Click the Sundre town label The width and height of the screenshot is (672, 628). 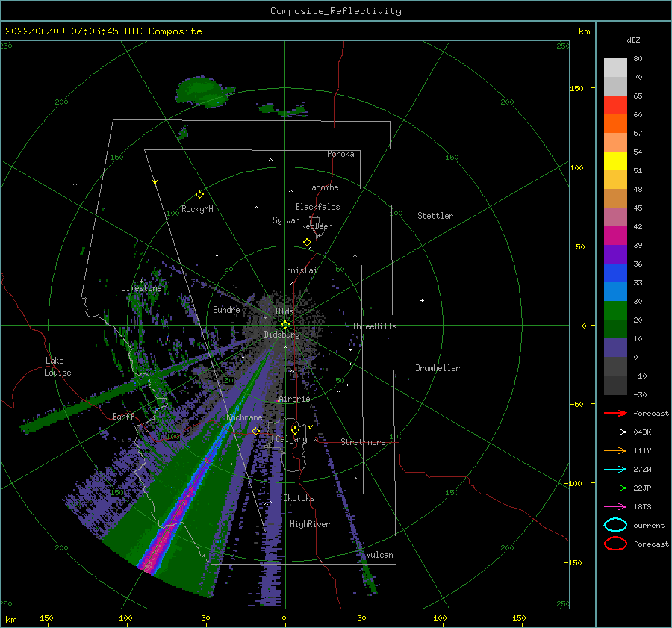click(x=226, y=310)
